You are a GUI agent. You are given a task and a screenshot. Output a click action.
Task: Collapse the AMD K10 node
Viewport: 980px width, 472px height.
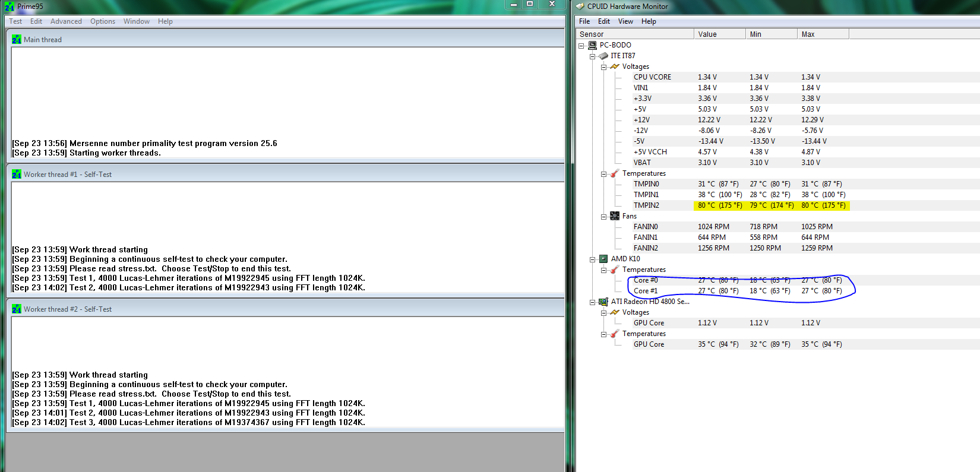[592, 259]
